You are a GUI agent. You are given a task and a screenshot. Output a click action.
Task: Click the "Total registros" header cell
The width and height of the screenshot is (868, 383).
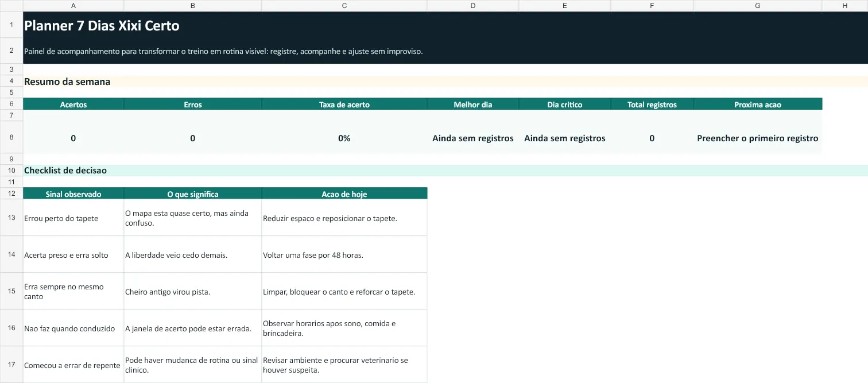click(x=652, y=105)
